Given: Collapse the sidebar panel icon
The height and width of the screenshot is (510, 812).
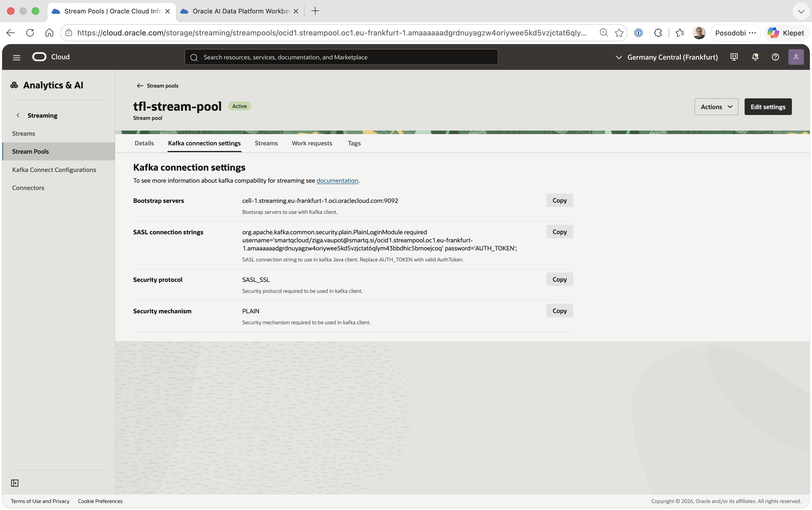Looking at the screenshot, I should [15, 483].
